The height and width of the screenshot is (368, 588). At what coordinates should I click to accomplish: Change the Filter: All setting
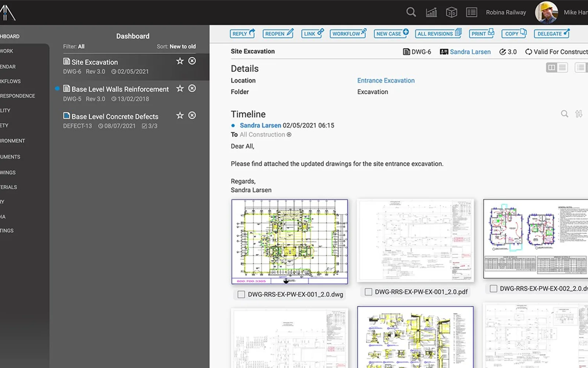point(74,46)
